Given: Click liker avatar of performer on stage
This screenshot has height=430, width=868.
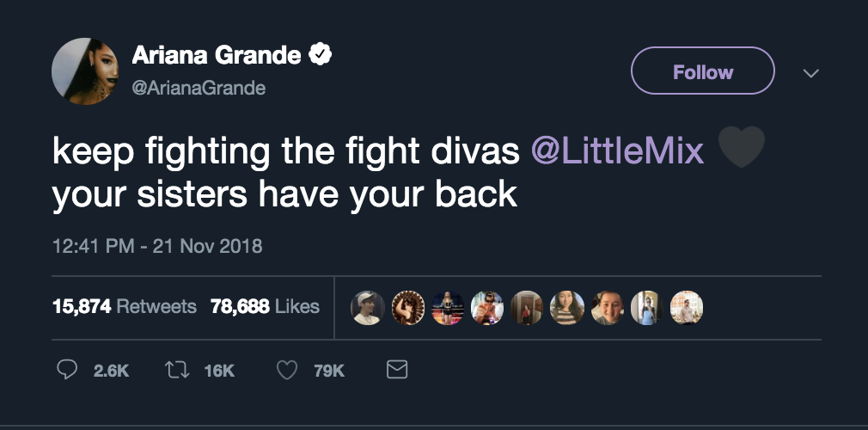Looking at the screenshot, I should click(x=447, y=307).
